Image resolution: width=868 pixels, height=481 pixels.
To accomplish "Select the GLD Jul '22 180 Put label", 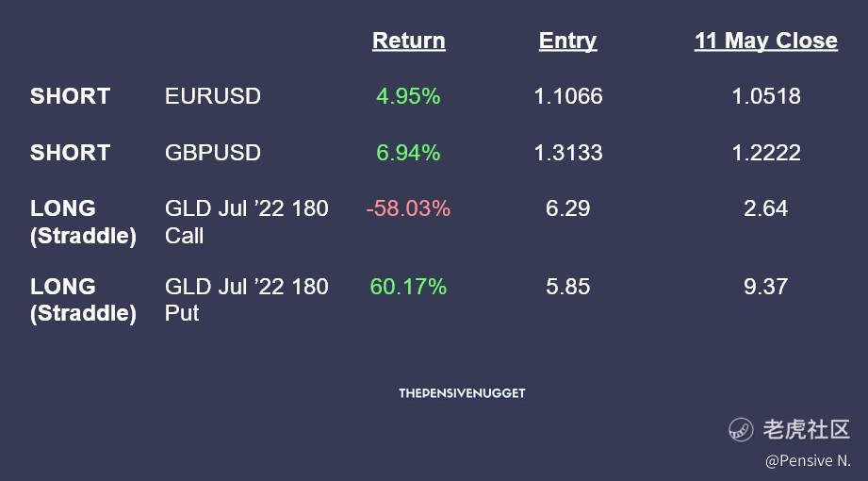I will [246, 300].
